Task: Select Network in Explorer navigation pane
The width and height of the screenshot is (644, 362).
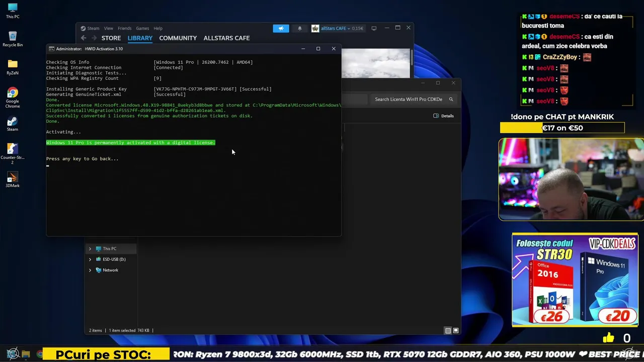Action: pyautogui.click(x=111, y=270)
